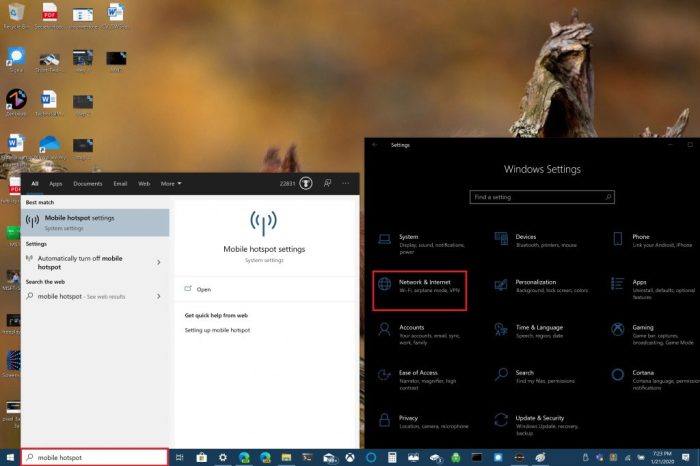Viewport: 700px width, 466px height.
Task: Open the Privacy settings category
Action: (408, 421)
